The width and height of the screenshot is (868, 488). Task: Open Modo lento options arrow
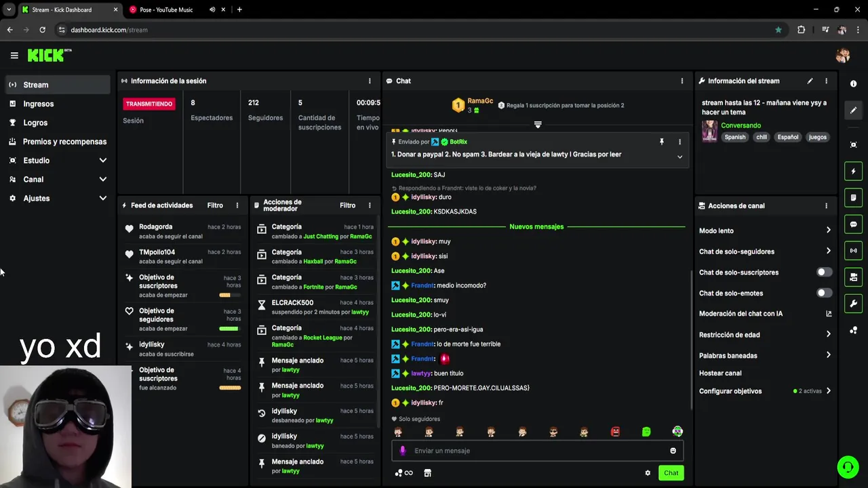point(828,230)
